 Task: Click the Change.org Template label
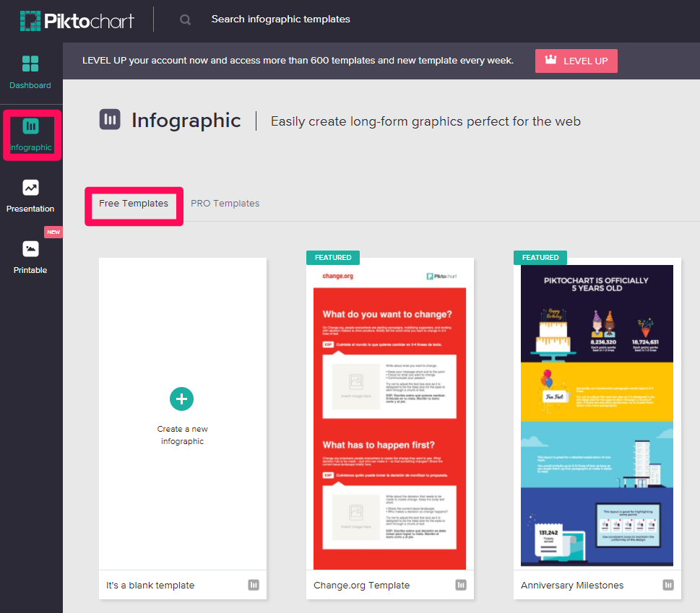point(362,586)
